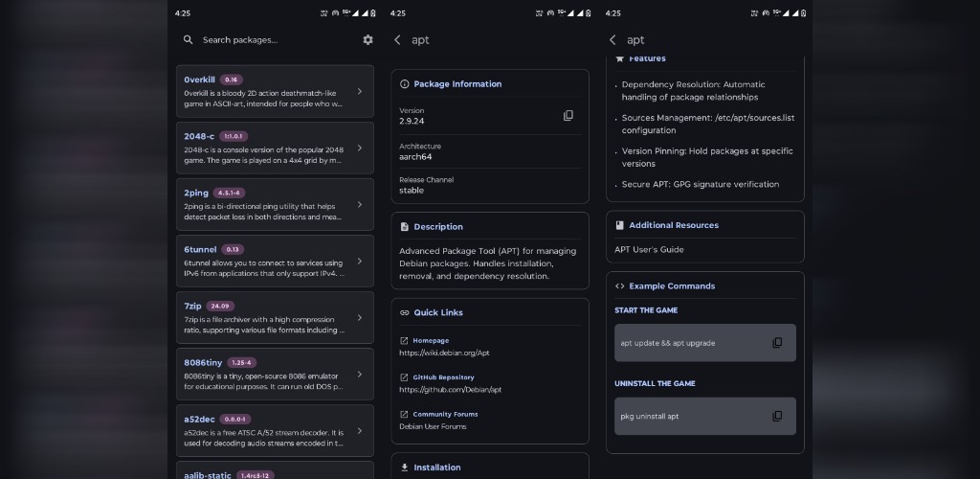Open 6tunnel details chevron

coord(360,262)
